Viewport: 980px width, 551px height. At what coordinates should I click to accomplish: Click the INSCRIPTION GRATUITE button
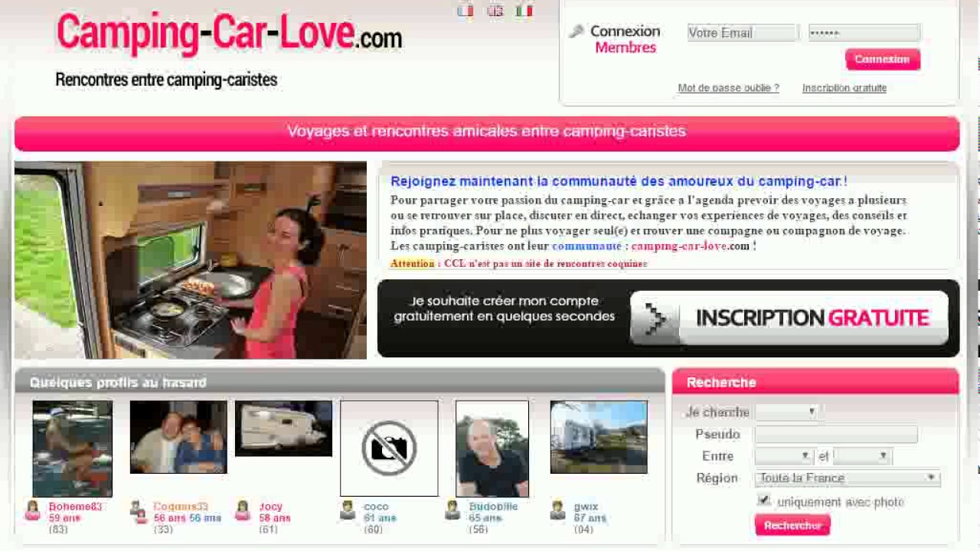click(789, 318)
